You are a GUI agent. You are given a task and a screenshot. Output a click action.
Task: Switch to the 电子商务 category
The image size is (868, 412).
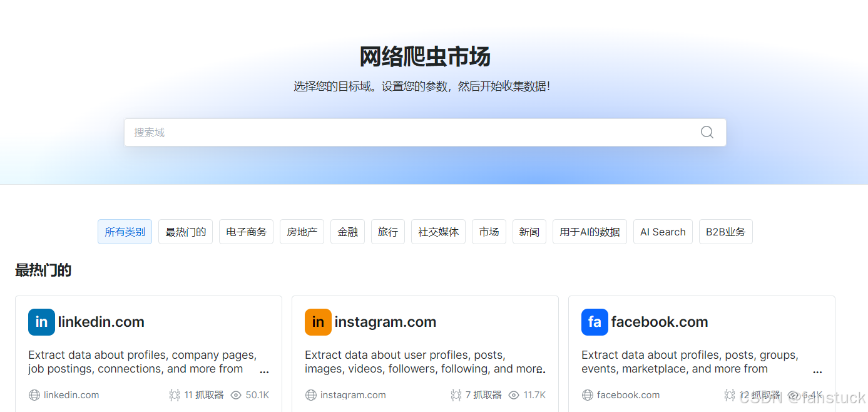coord(246,232)
